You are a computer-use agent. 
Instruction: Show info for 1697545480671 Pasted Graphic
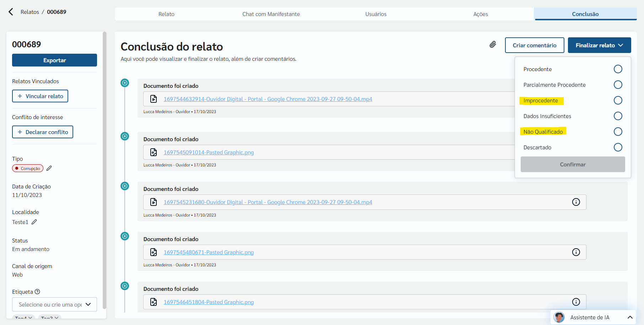[576, 252]
